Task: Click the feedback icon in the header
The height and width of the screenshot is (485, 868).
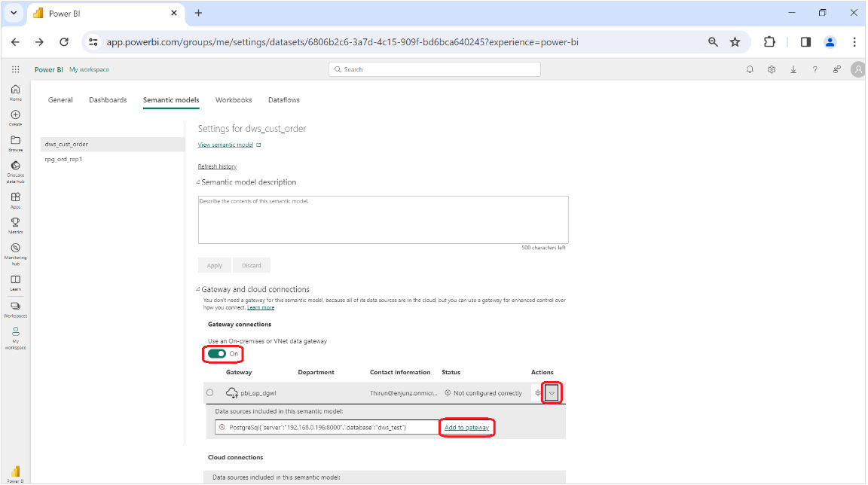Action: pyautogui.click(x=836, y=70)
